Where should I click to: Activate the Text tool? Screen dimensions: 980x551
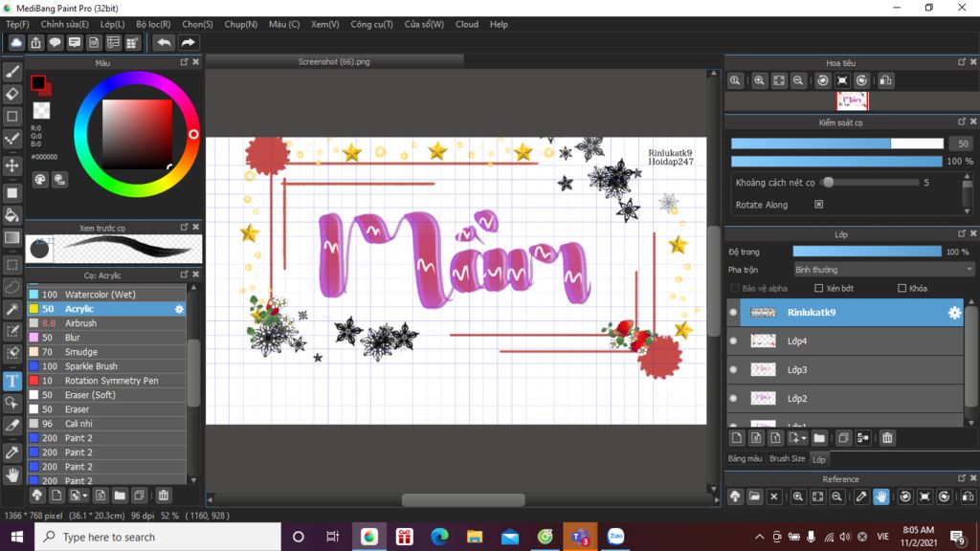(x=11, y=381)
